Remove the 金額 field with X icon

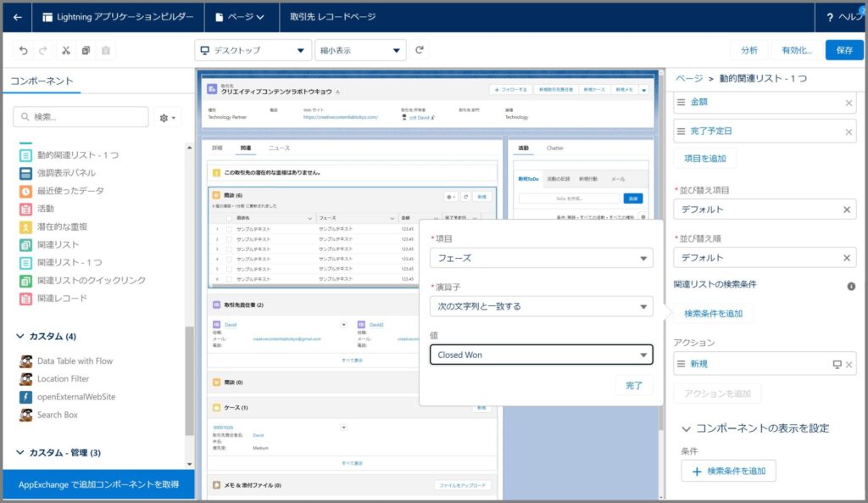tap(849, 103)
